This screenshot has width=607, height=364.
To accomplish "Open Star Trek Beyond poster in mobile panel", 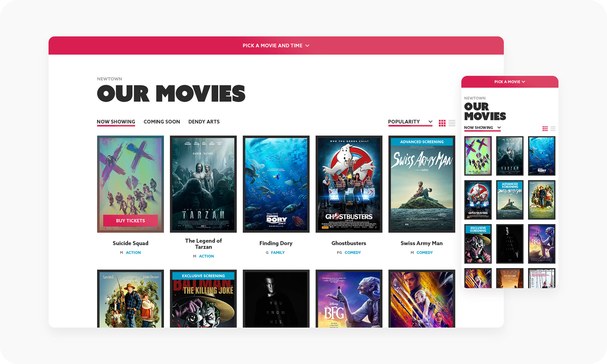I will click(x=478, y=278).
